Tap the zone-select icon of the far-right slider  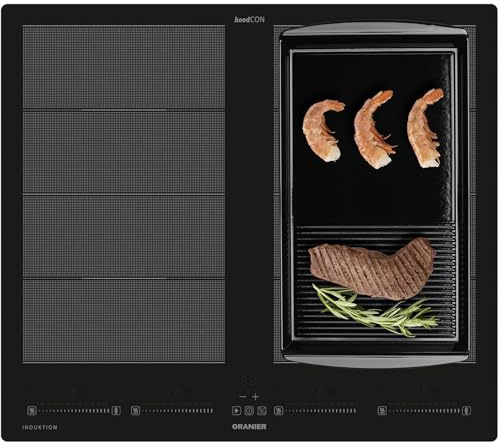pos(382,410)
